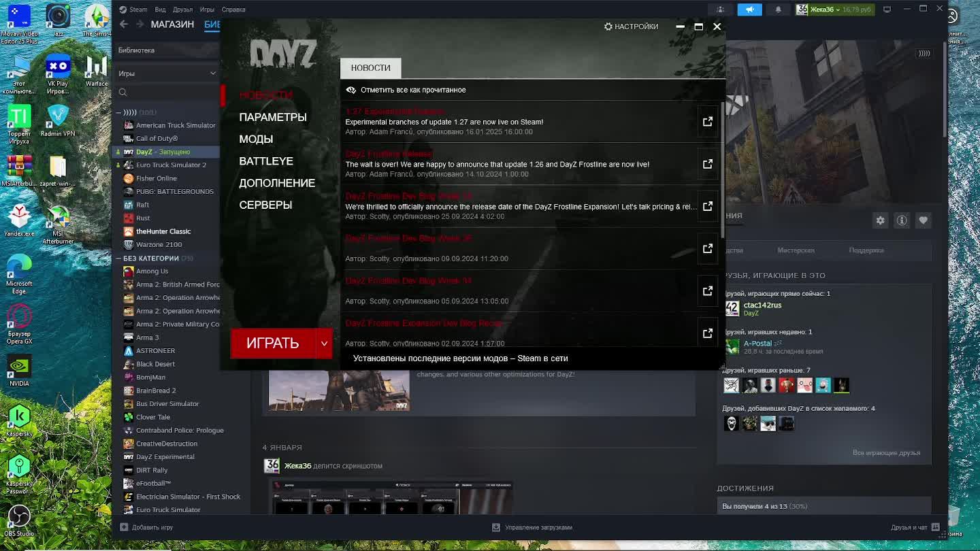This screenshot has width=980, height=551.
Task: Click the Steam back navigation arrow
Action: click(x=123, y=24)
